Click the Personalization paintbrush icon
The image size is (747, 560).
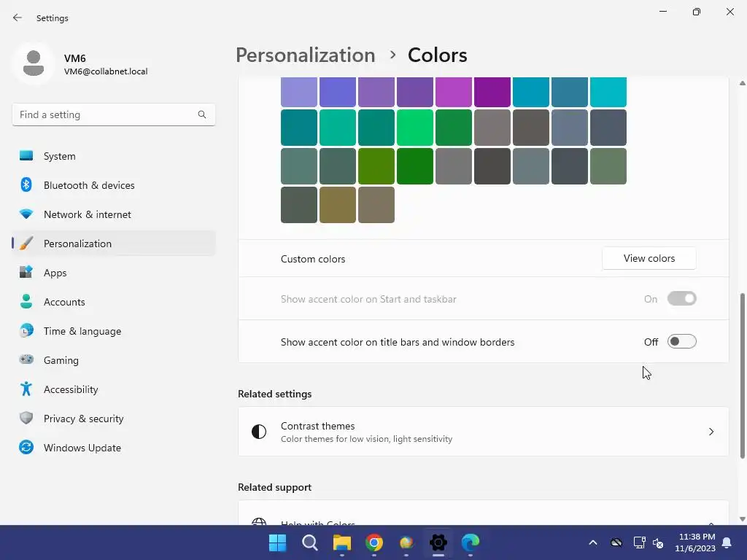click(x=26, y=244)
